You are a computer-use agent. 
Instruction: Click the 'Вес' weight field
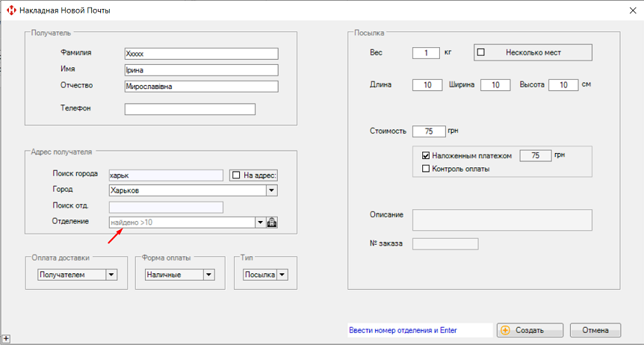(x=426, y=53)
